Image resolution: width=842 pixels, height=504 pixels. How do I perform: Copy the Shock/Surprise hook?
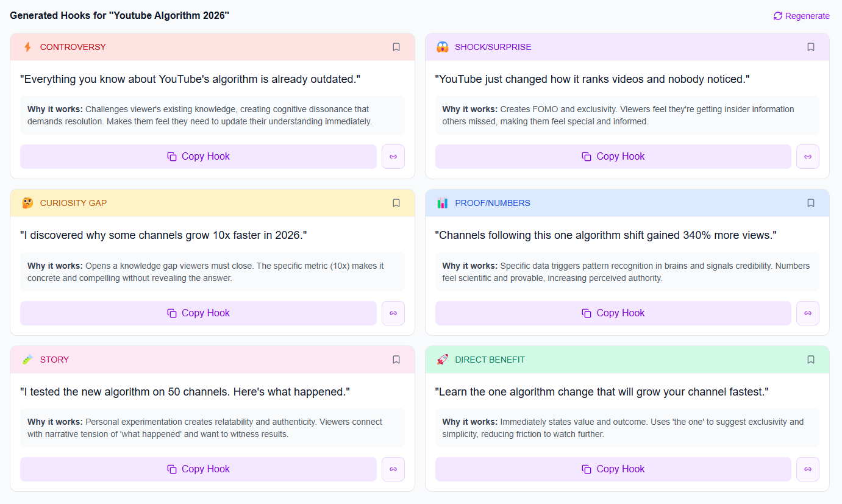613,157
